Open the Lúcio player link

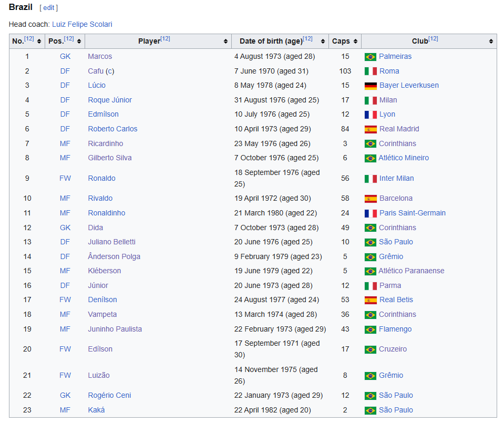97,85
